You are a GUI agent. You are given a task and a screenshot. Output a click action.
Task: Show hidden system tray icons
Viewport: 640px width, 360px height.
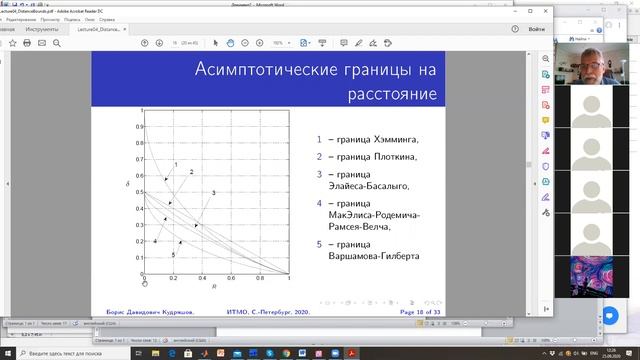point(544,353)
